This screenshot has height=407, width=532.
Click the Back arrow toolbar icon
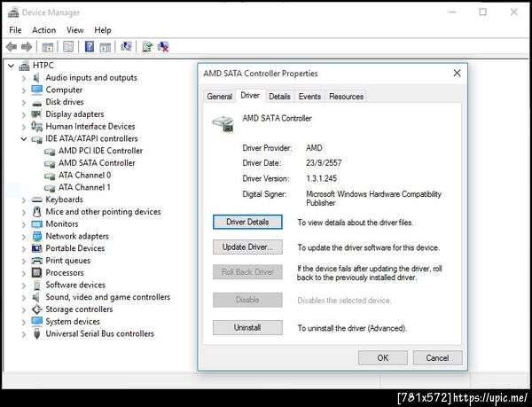click(x=12, y=46)
